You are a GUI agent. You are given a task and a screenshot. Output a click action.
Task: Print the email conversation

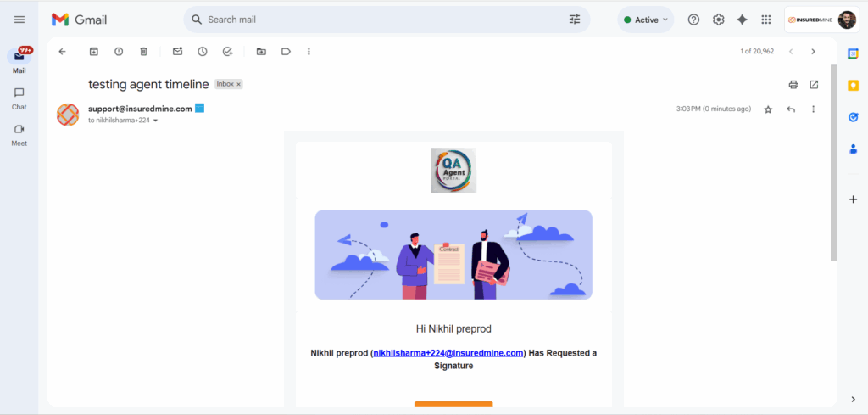pos(793,85)
